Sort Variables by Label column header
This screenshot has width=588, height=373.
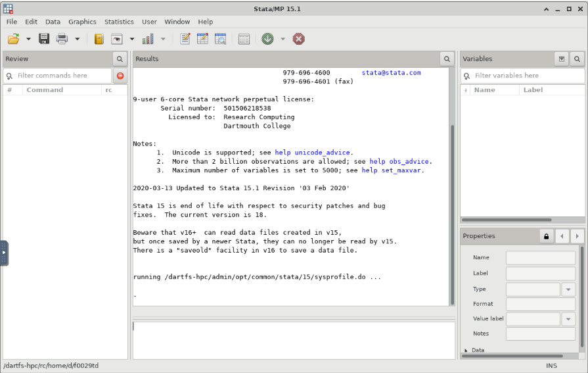click(x=552, y=90)
